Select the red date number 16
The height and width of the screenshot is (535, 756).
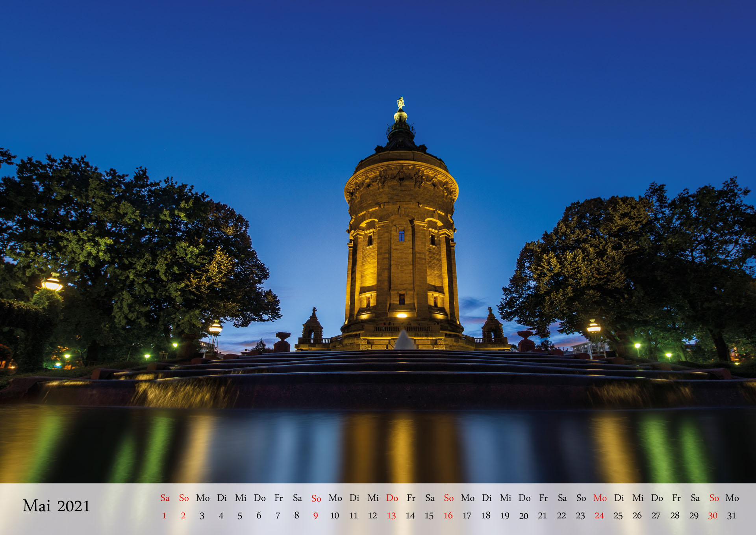448,515
